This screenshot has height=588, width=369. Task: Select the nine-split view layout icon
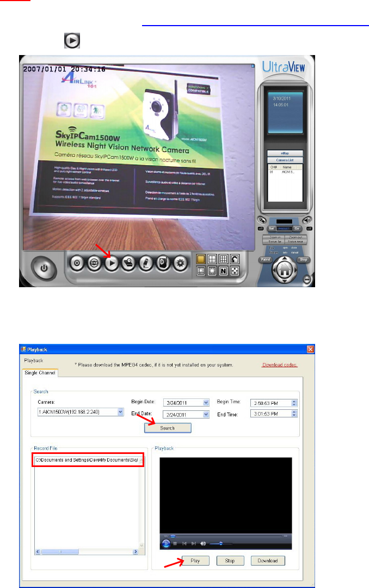click(x=224, y=259)
